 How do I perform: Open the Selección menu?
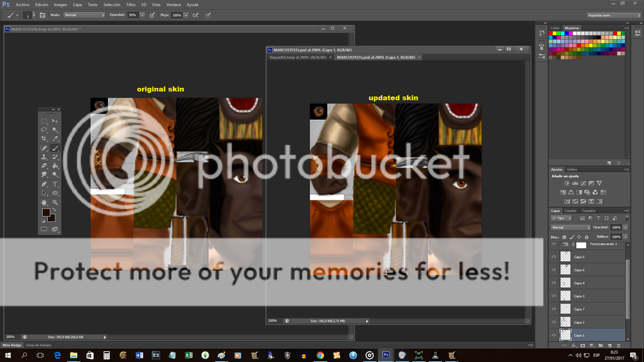112,5
